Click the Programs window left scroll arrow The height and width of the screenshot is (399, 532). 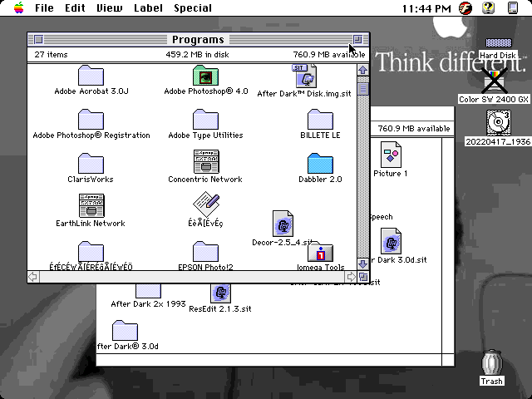tap(33, 277)
